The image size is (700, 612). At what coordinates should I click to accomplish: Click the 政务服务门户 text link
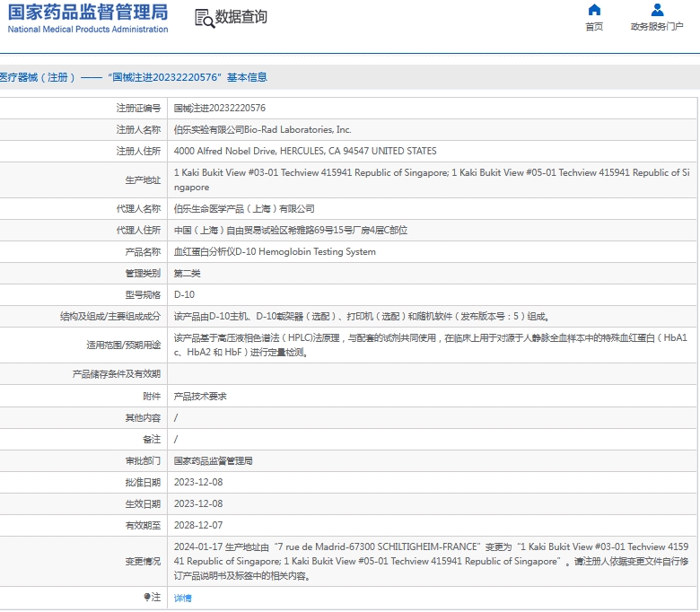coord(657,27)
